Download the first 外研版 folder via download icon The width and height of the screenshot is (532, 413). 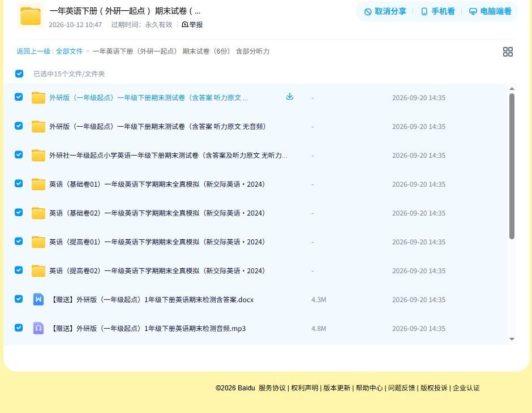[x=289, y=97]
